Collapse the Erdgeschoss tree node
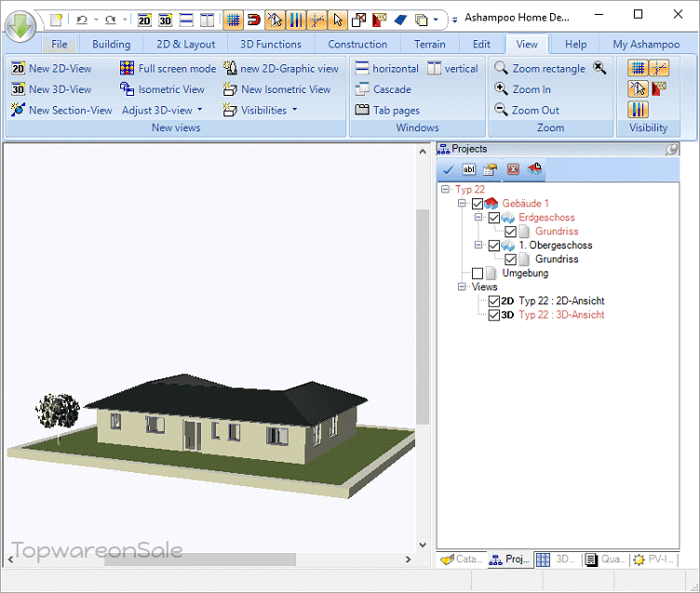This screenshot has height=593, width=700. coord(478,217)
